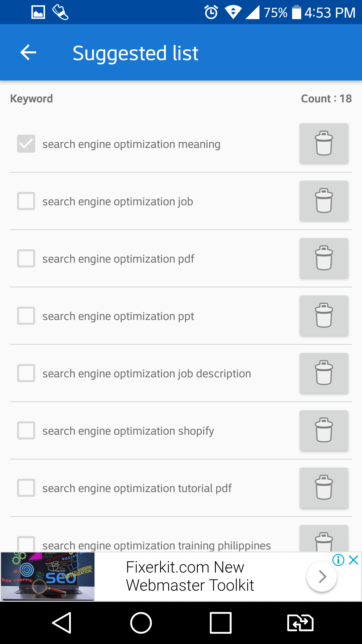Delete the 'job description' keyword entry
The height and width of the screenshot is (644, 362).
coord(324,373)
